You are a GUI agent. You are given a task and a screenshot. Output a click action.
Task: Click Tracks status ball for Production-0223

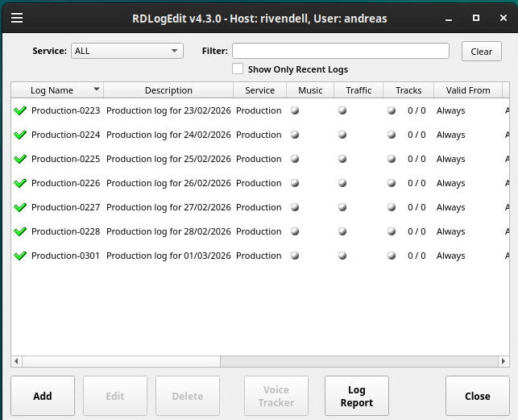[392, 110]
